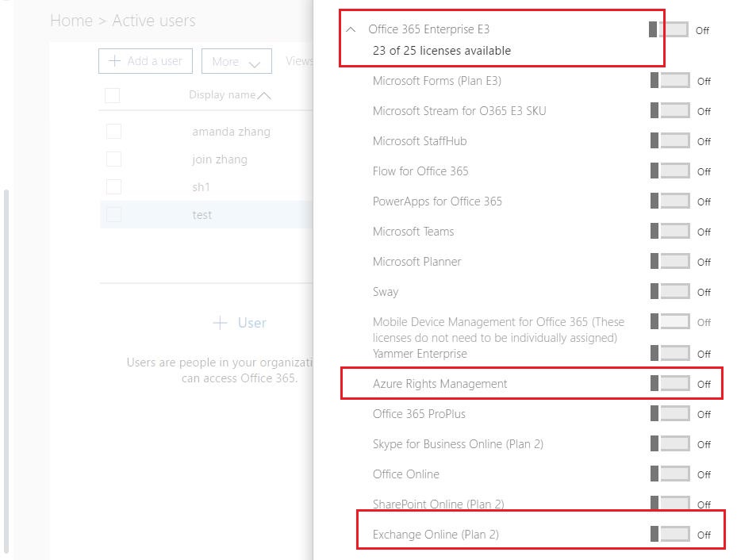This screenshot has width=737, height=560.
Task: Click the Sway label
Action: point(386,292)
